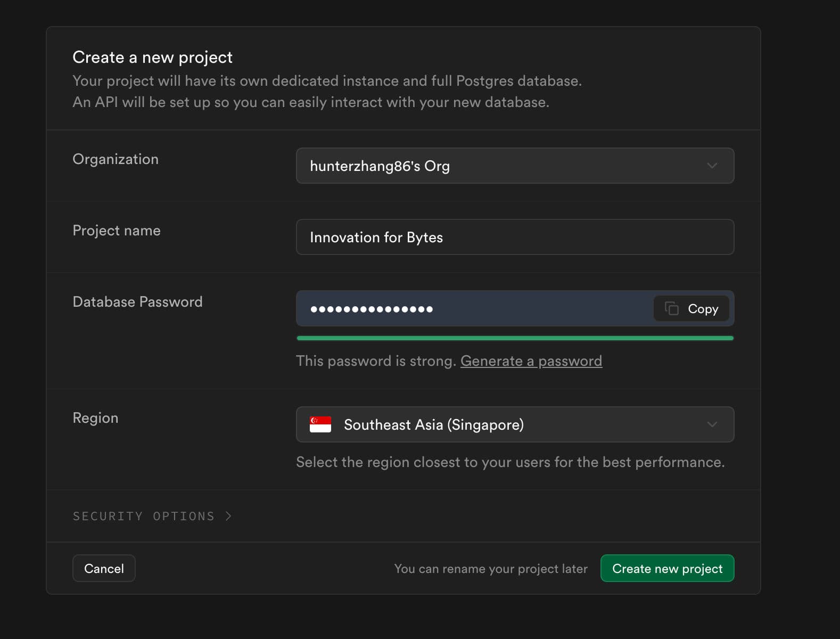Click into the Database Password field
Screen dimensions: 840x639
(474, 308)
